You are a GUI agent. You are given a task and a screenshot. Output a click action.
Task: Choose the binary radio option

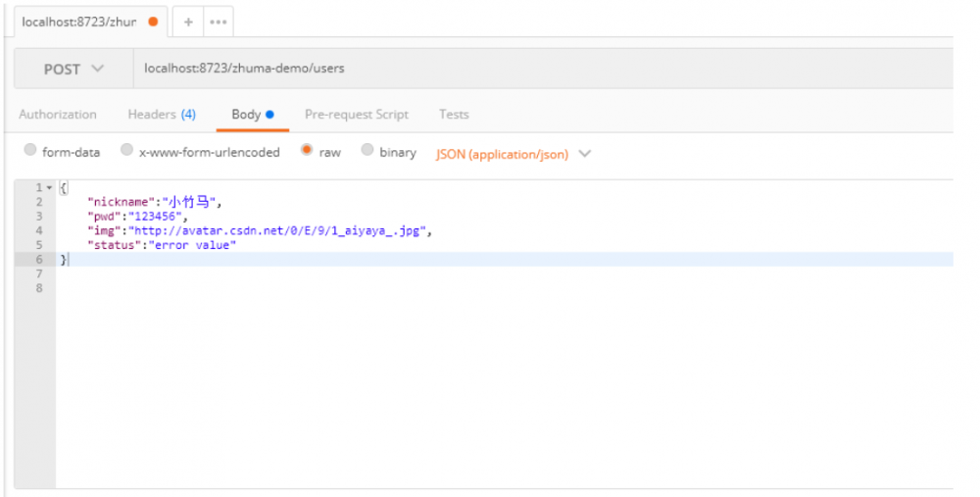pos(367,149)
